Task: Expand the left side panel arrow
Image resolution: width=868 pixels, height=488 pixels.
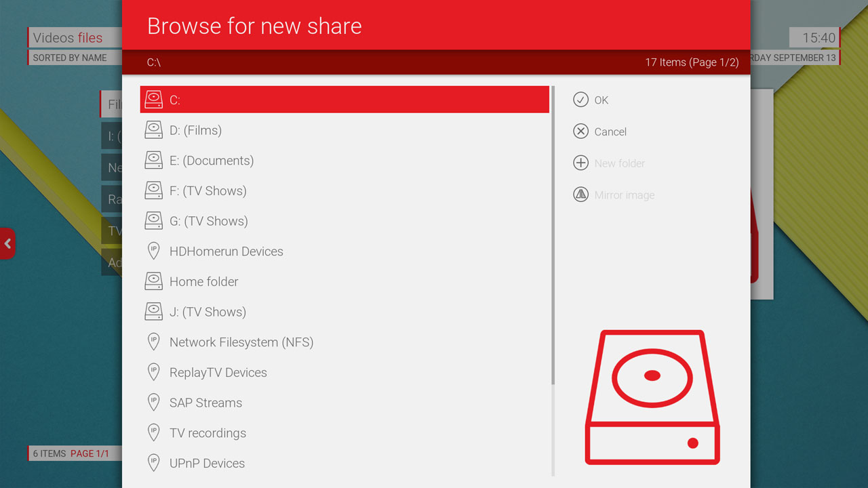Action: coord(7,244)
